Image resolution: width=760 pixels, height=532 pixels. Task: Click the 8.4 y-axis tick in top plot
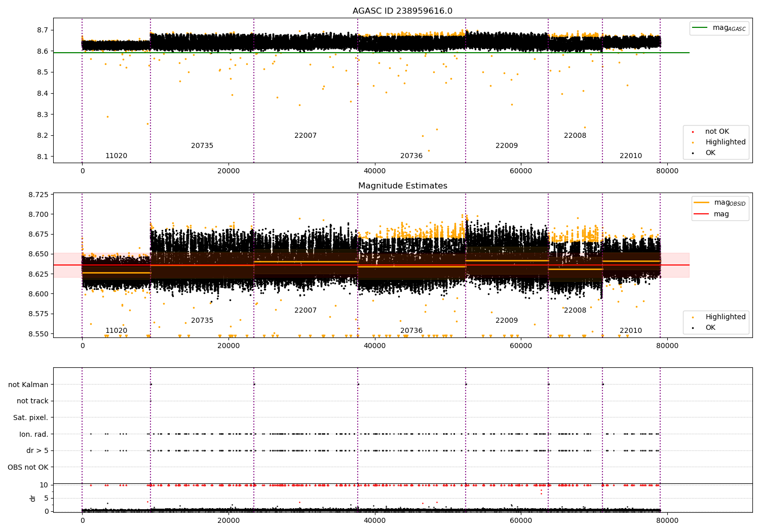point(42,93)
